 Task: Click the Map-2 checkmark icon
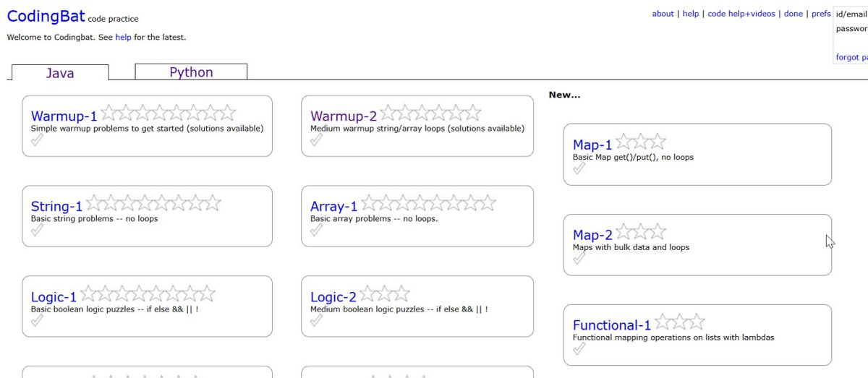pyautogui.click(x=579, y=259)
